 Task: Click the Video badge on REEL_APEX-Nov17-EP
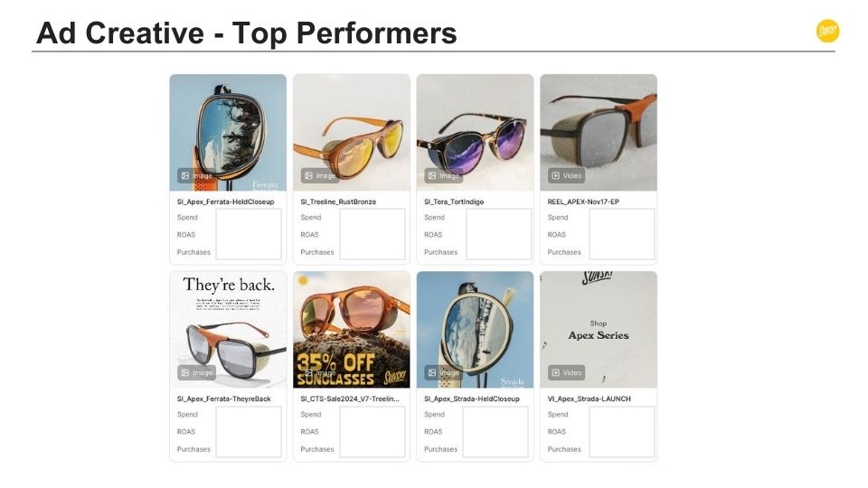567,175
